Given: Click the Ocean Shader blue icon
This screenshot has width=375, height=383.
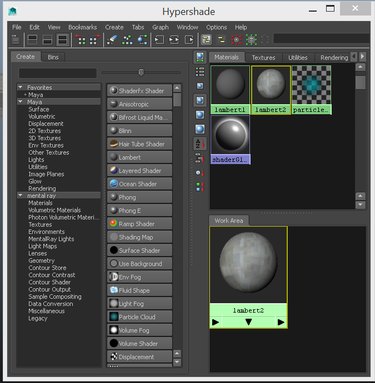Looking at the screenshot, I should pyautogui.click(x=114, y=184).
